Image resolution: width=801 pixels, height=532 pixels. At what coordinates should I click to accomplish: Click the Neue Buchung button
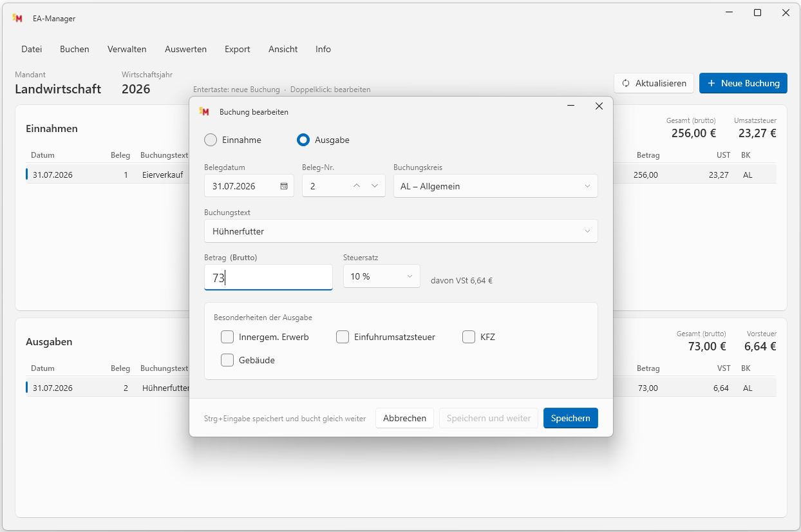(743, 83)
